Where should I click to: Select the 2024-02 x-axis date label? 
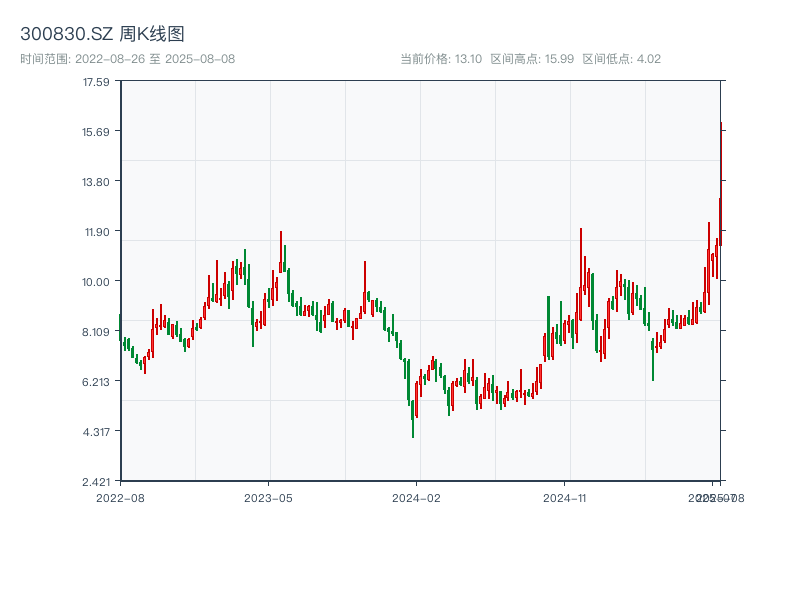pyautogui.click(x=417, y=497)
